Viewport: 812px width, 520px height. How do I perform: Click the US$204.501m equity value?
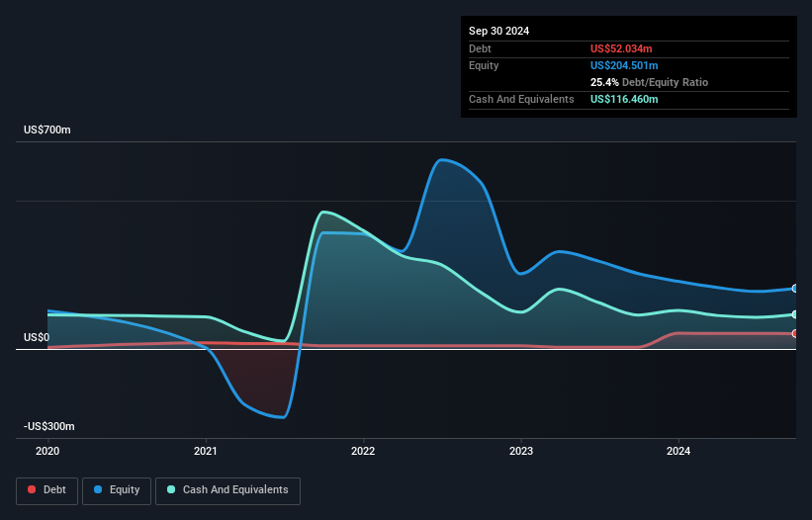pyautogui.click(x=624, y=65)
